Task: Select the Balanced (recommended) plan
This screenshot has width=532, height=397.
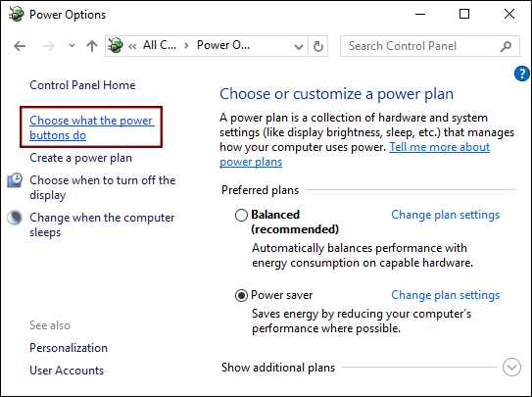Action: (241, 215)
